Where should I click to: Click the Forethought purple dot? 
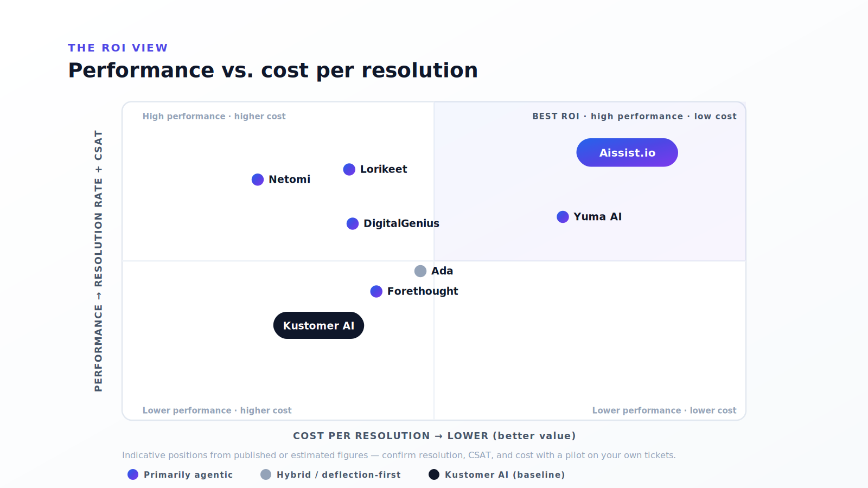(x=376, y=292)
